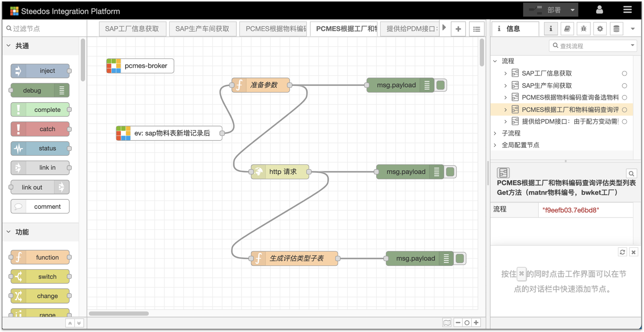The height and width of the screenshot is (332, 644).
Task: Toggle status circle for 提供给PDM接口
Action: (624, 121)
